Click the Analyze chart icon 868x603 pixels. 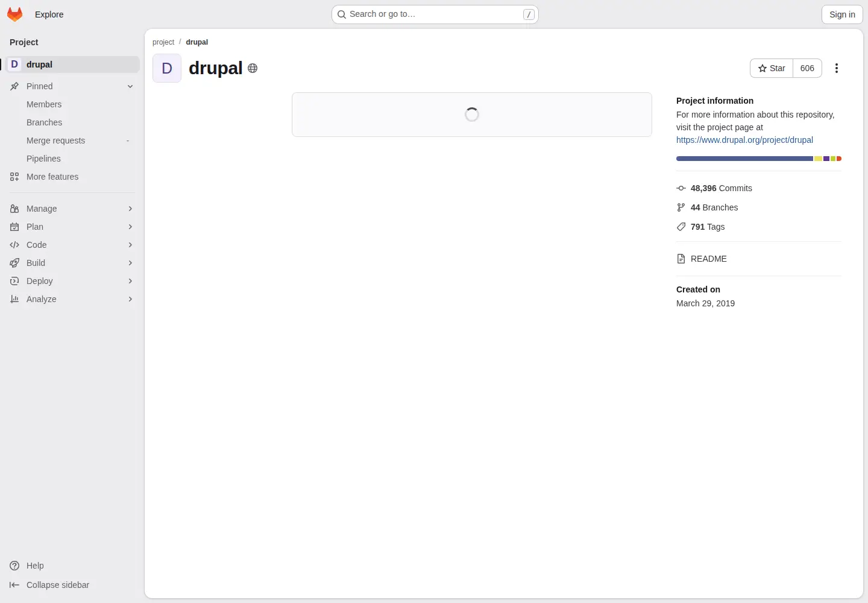click(x=14, y=299)
